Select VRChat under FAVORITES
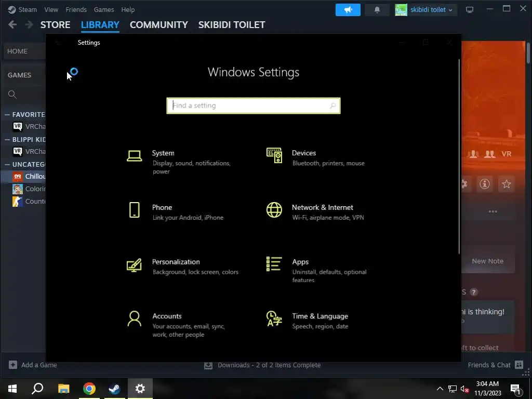The height and width of the screenshot is (399, 532). [29, 127]
